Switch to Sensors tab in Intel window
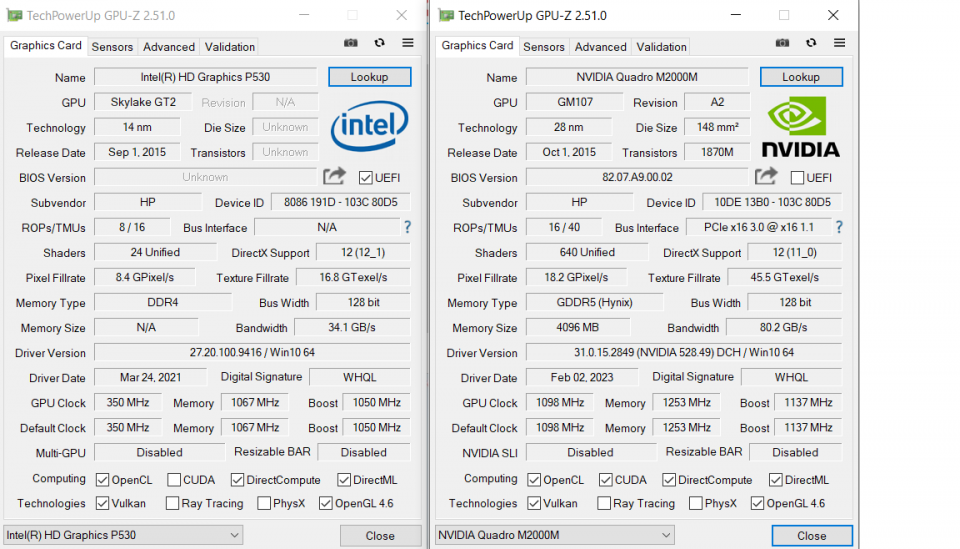Viewport: 960px width, 549px height. click(x=112, y=47)
